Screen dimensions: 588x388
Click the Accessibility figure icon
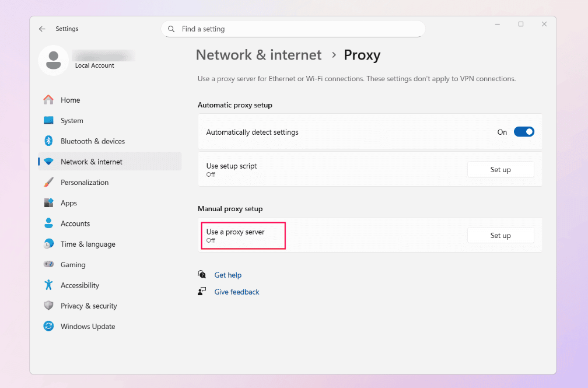49,285
